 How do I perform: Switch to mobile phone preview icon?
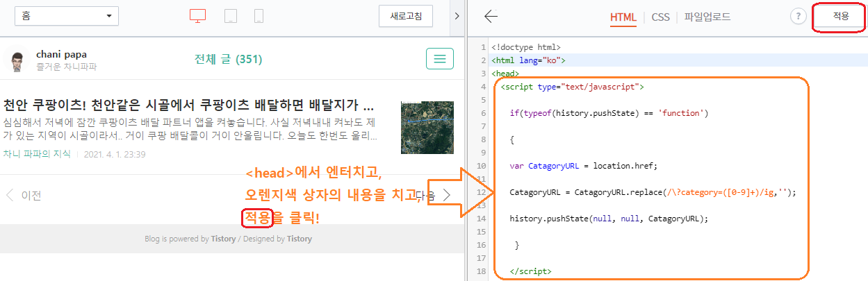point(259,17)
